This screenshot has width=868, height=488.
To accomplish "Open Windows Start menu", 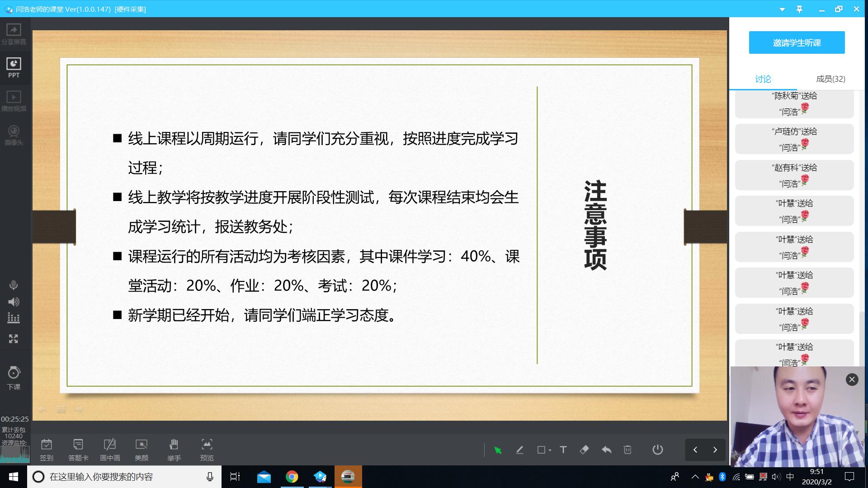I will pos(13,477).
